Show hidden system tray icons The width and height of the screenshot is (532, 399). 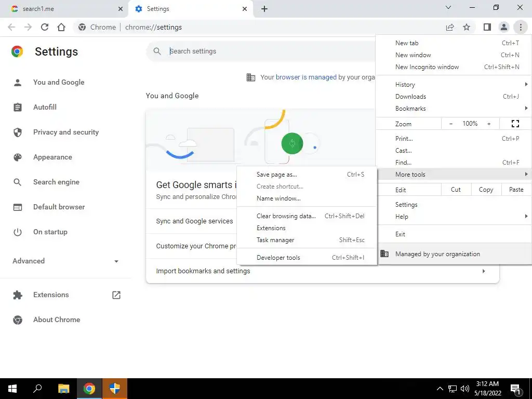pos(440,389)
